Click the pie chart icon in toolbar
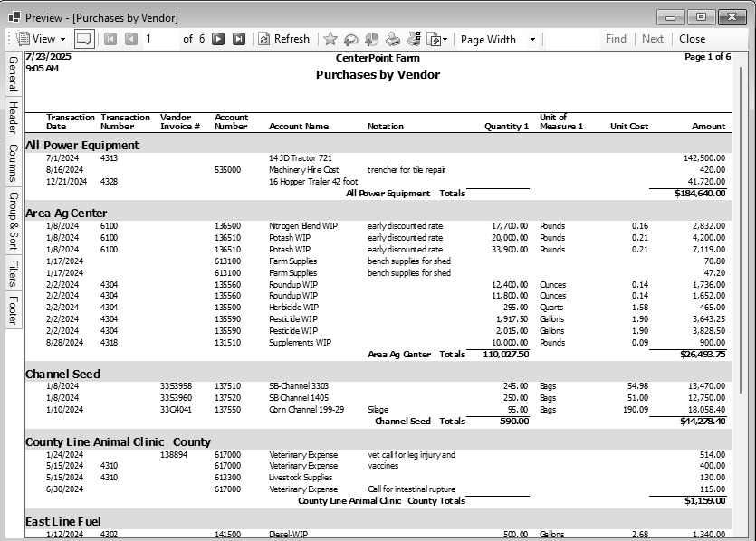This screenshot has width=756, height=541. [x=371, y=39]
